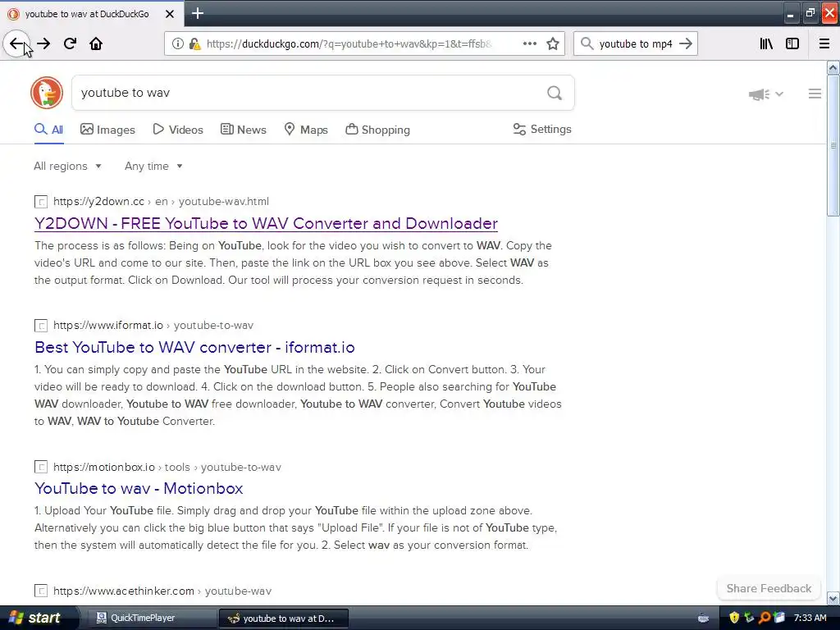Click the 7:33 AM system clock
This screenshot has height=630, width=840.
click(x=810, y=618)
